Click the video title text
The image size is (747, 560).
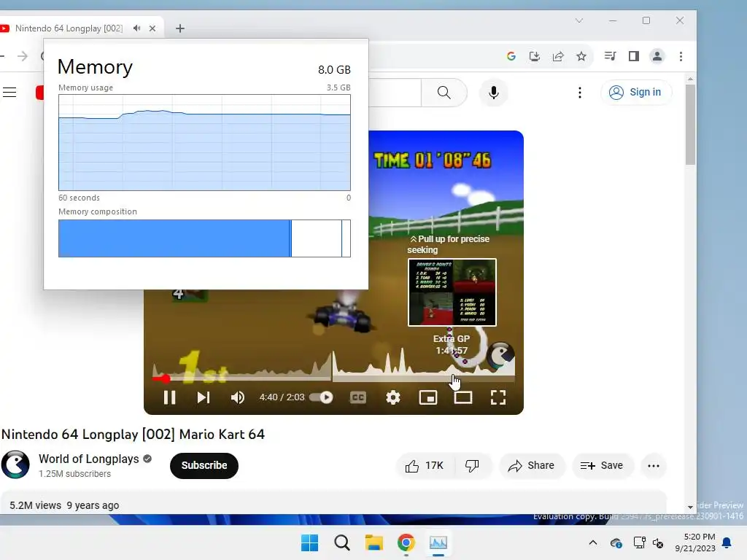(x=133, y=435)
